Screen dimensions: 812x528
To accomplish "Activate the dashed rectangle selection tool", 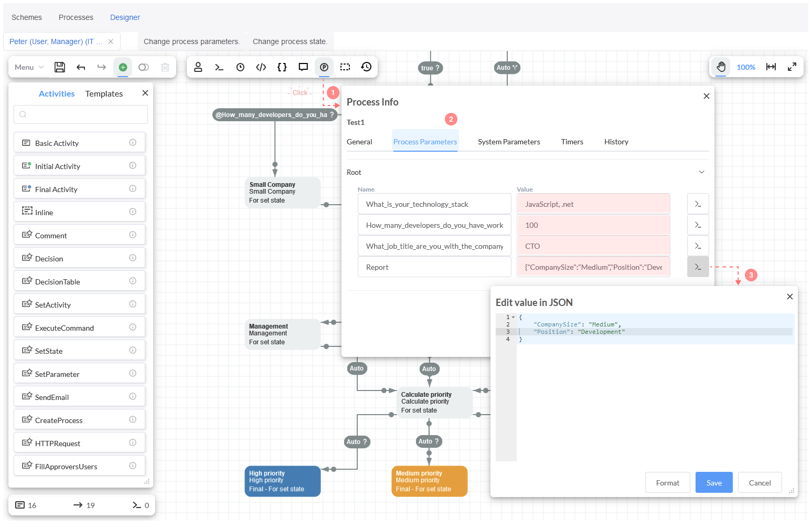I will click(x=345, y=67).
